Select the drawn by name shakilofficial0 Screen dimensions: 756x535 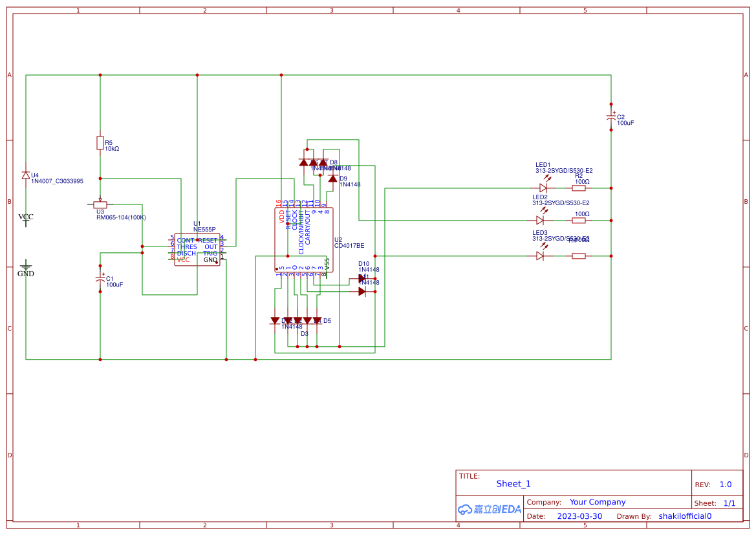685,516
